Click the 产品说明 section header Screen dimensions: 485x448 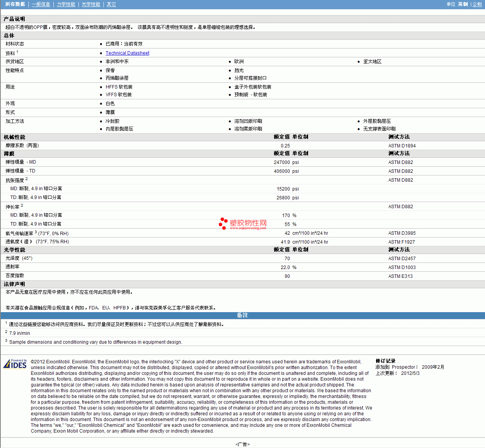coord(14,19)
